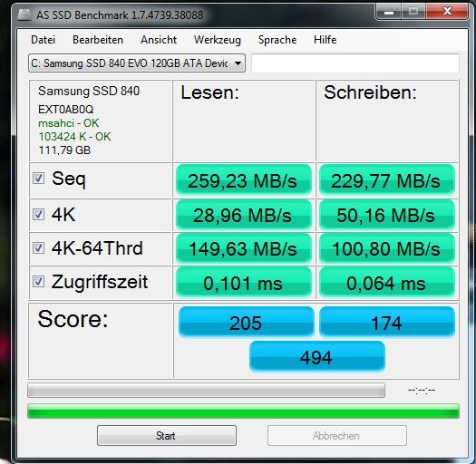
Task: Disable the 4K-64Thrd test checkbox
Action: [39, 247]
